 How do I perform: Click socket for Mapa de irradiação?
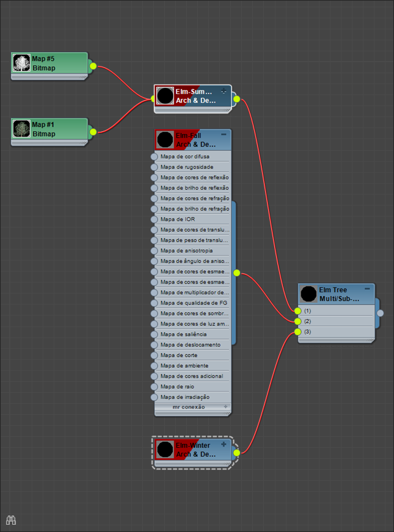pos(154,397)
